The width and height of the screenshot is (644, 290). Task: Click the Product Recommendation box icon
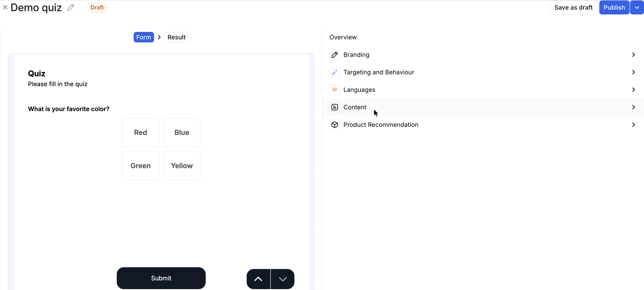[x=334, y=124]
